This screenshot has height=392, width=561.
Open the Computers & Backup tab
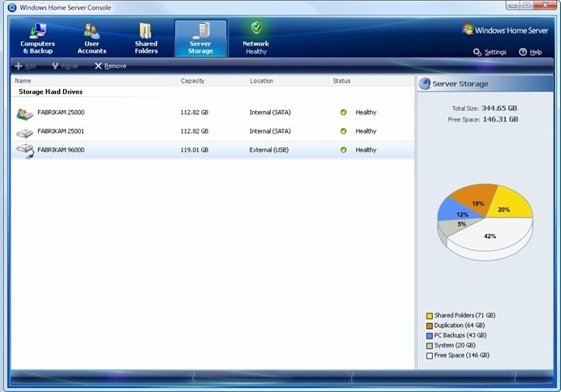click(x=37, y=39)
